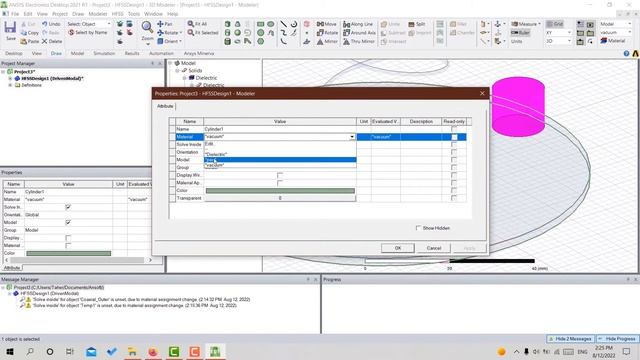Click the Fit Selected icon

[x=191, y=33]
